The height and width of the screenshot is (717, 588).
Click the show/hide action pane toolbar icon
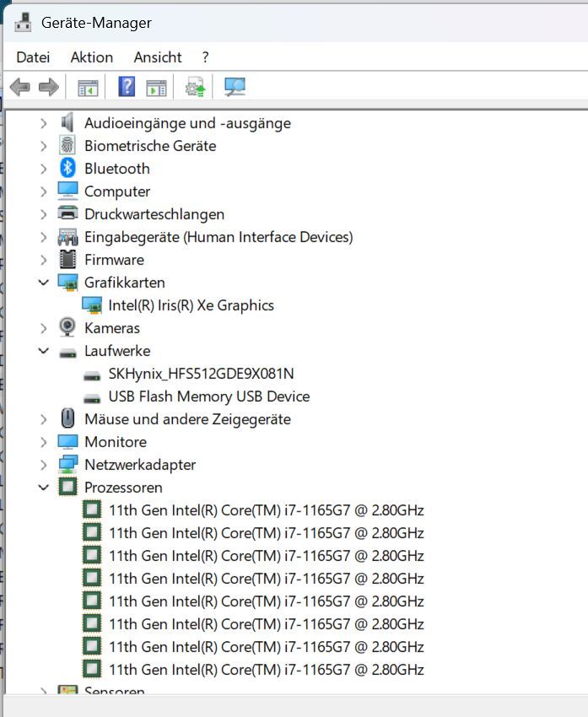[x=156, y=87]
